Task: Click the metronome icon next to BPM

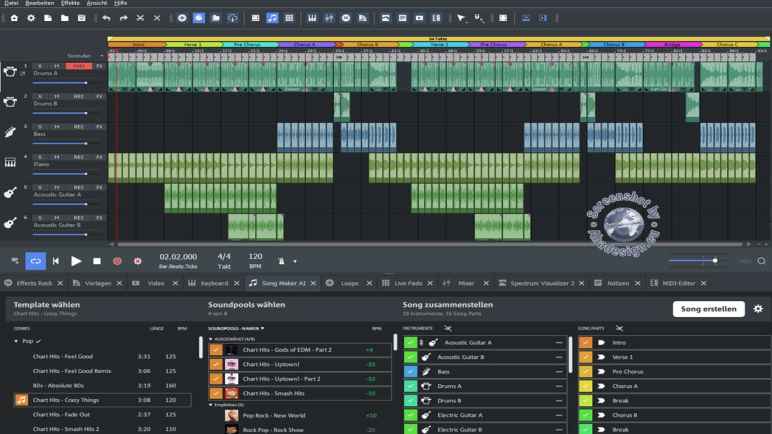Action: coord(281,261)
